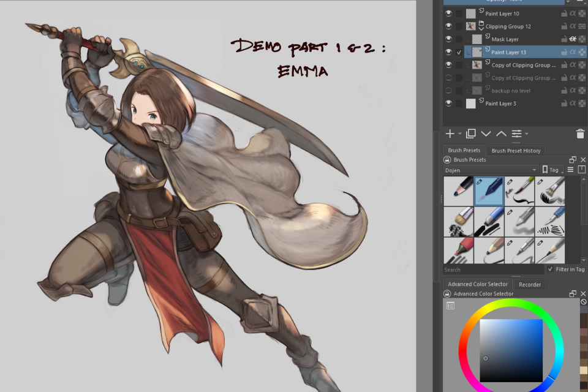Open the Tag dropdown button

tap(552, 170)
